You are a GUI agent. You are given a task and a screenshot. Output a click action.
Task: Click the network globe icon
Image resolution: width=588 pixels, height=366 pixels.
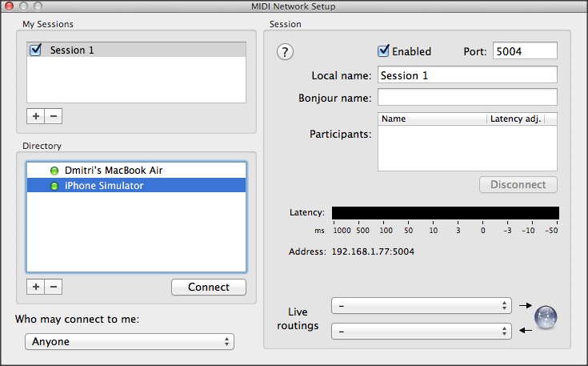pos(546,317)
